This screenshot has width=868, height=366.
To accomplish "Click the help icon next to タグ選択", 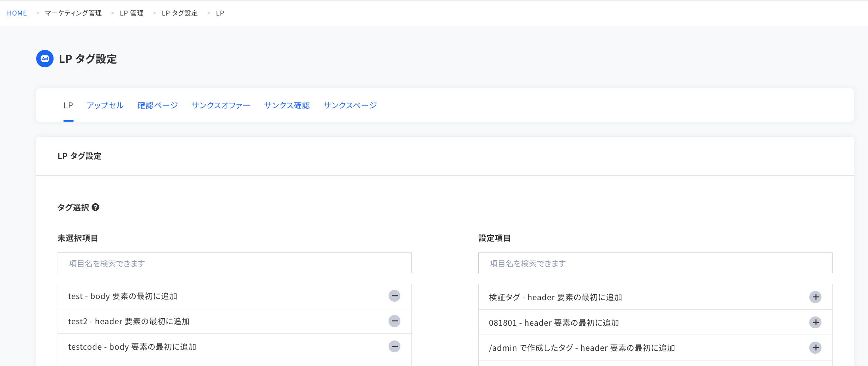I will [95, 207].
